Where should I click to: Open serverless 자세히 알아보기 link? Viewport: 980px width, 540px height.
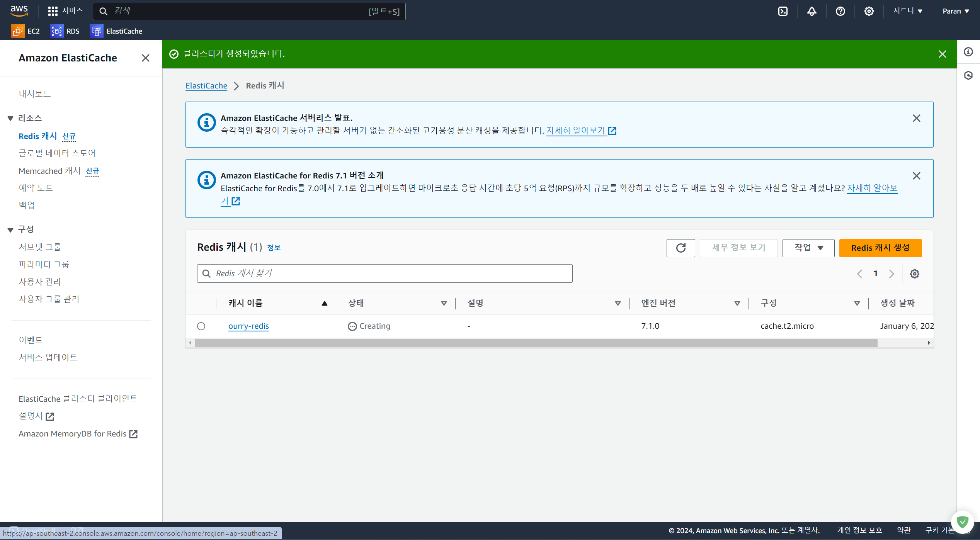(x=581, y=131)
